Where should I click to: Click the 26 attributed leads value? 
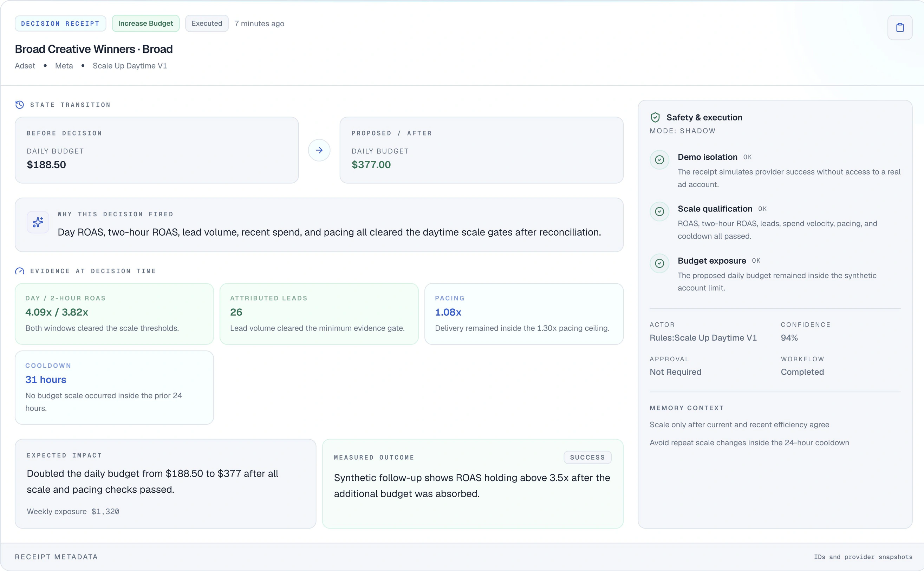tap(236, 312)
